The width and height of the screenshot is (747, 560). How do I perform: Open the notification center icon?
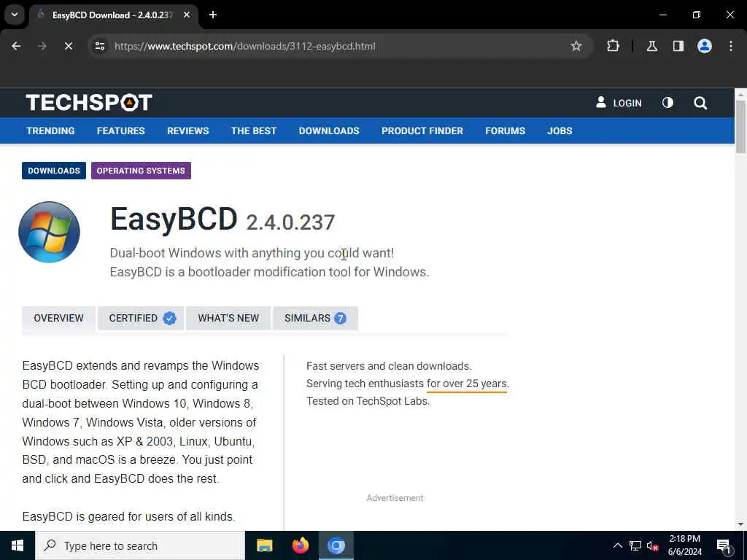point(724,545)
